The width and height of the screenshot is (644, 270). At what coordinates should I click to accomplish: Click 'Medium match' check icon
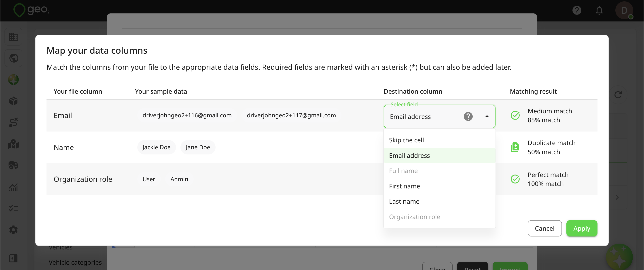click(x=515, y=116)
